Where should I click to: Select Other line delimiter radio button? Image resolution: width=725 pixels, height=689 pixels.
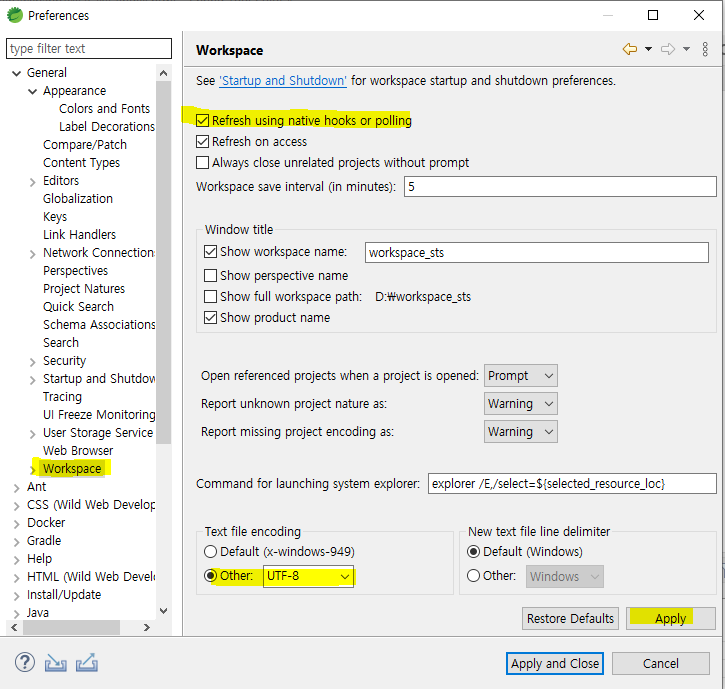(473, 576)
